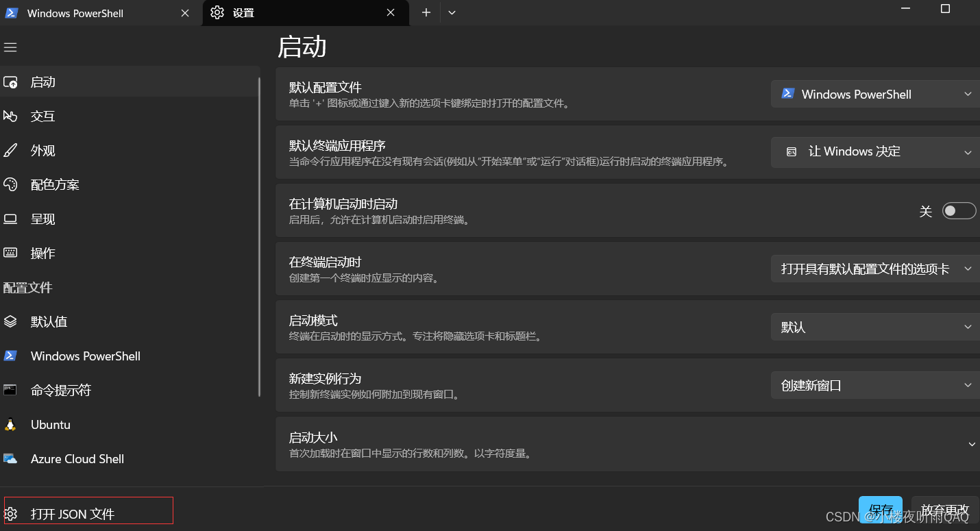980x531 pixels.
Task: Click the gear icon on 设置 tab
Action: point(217,12)
